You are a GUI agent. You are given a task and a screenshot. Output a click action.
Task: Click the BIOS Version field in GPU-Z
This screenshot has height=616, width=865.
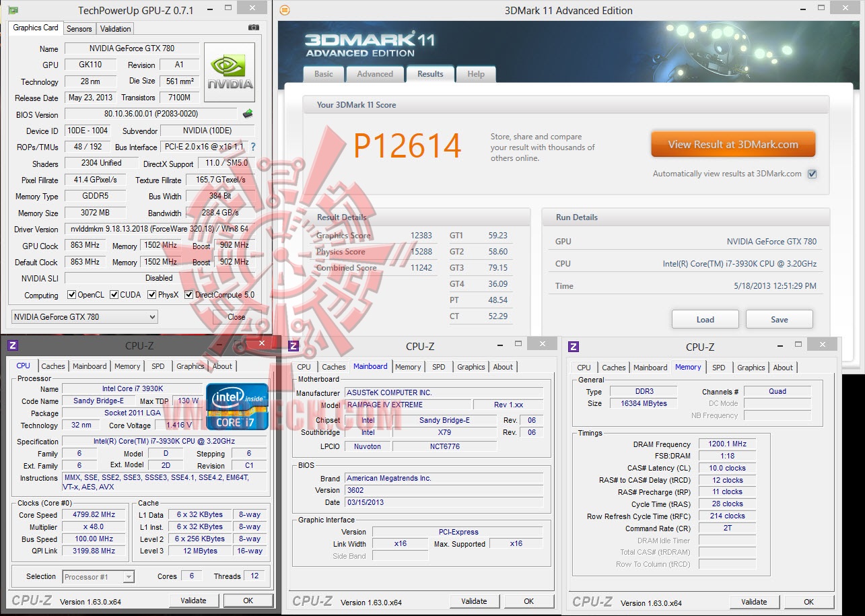coord(151,114)
